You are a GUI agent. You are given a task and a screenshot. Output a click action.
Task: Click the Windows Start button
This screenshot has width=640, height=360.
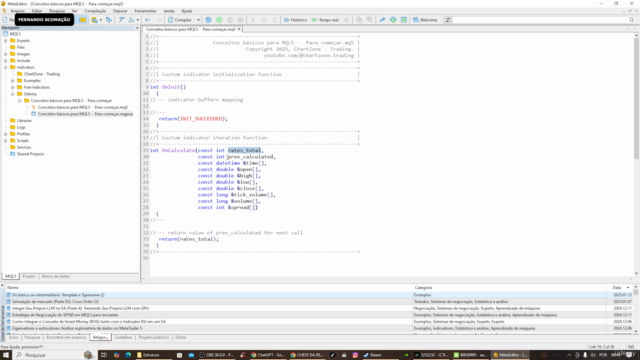pyautogui.click(x=6, y=355)
